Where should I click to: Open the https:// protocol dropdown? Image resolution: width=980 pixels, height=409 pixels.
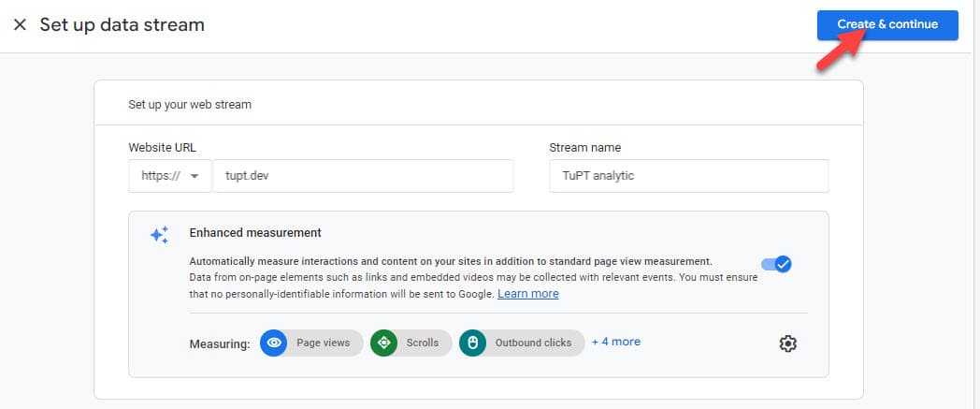tap(170, 176)
